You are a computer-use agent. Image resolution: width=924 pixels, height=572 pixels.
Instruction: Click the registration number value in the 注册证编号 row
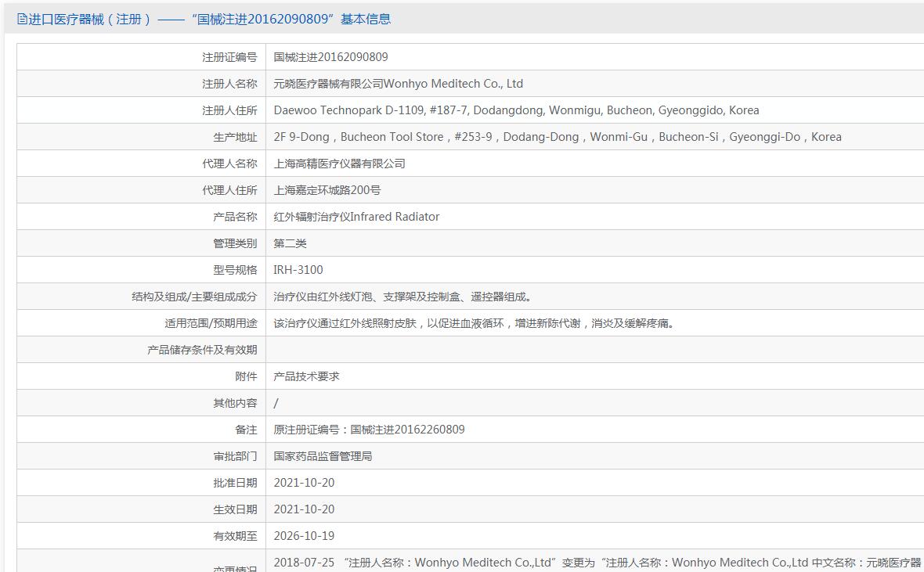[x=330, y=57]
